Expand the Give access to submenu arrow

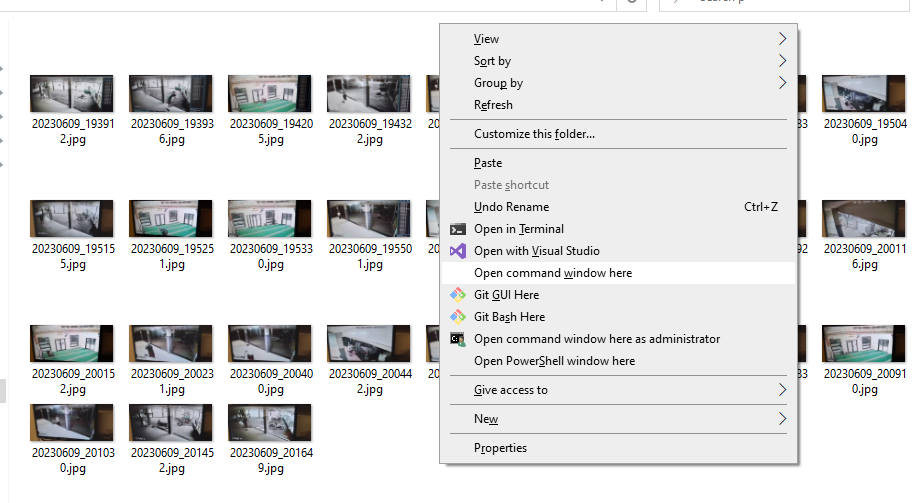[782, 390]
